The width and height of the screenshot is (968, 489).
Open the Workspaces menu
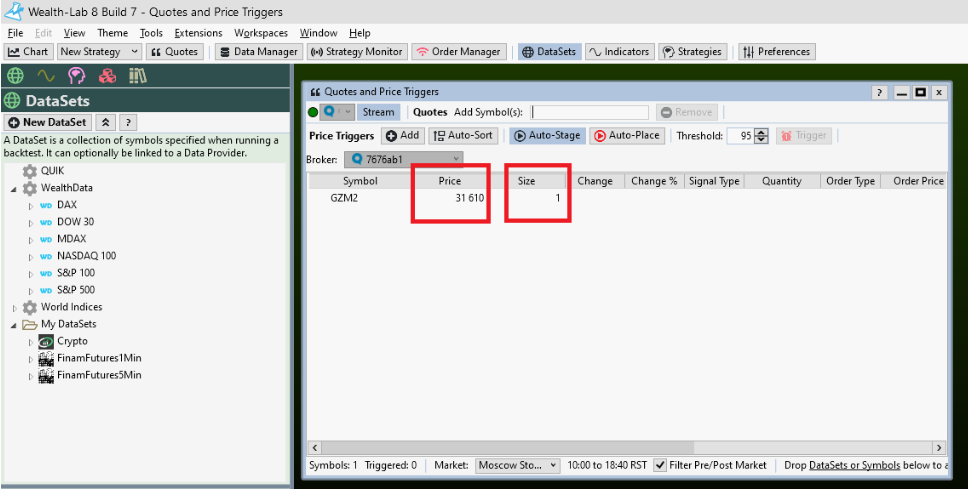tap(261, 33)
